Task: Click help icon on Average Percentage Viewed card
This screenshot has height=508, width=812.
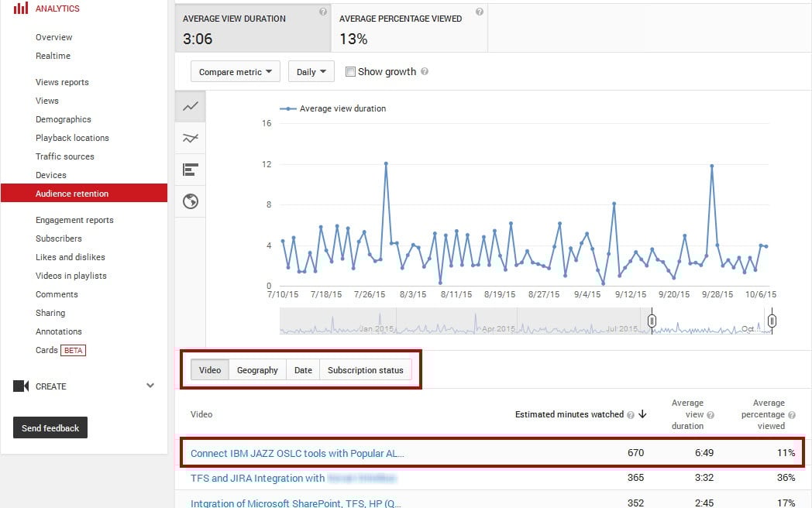Action: [480, 12]
